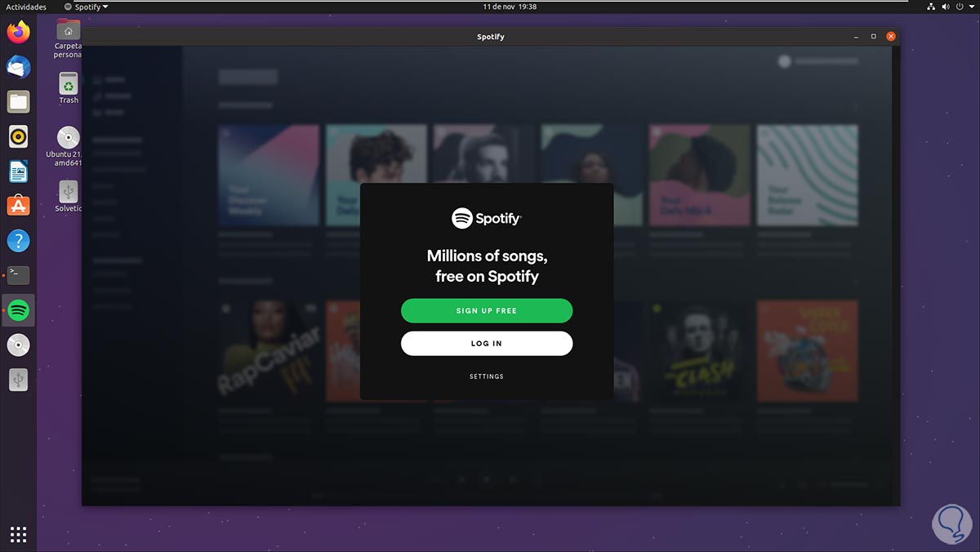Launch Thunderbird mail from the dock
The image size is (980, 552).
[x=18, y=67]
